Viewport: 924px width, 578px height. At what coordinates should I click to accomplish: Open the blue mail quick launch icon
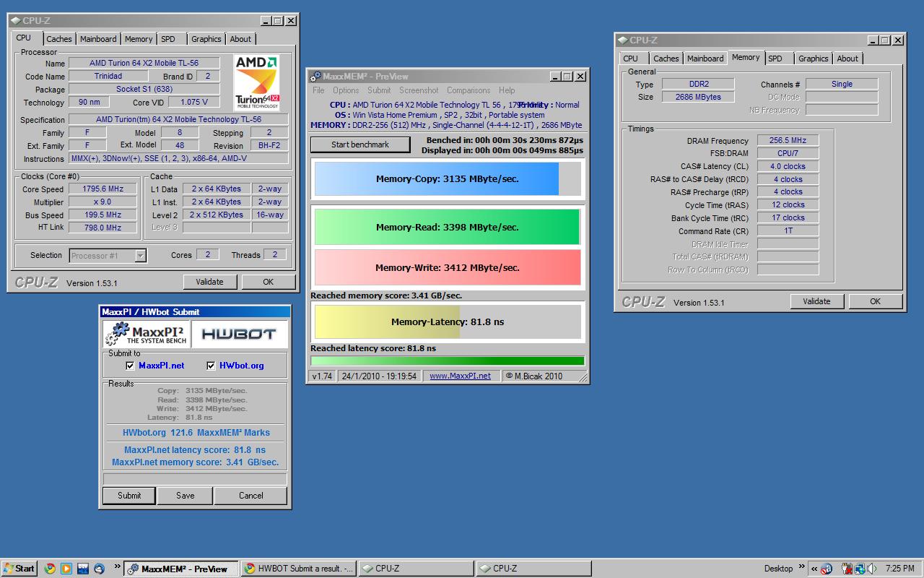[100, 569]
